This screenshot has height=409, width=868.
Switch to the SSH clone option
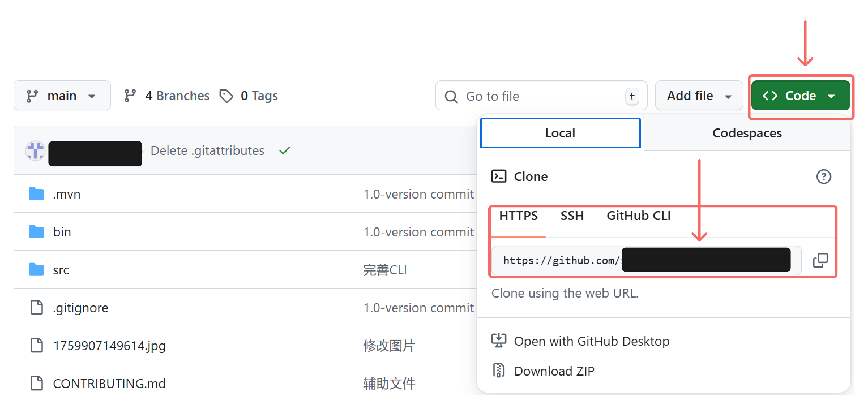572,216
